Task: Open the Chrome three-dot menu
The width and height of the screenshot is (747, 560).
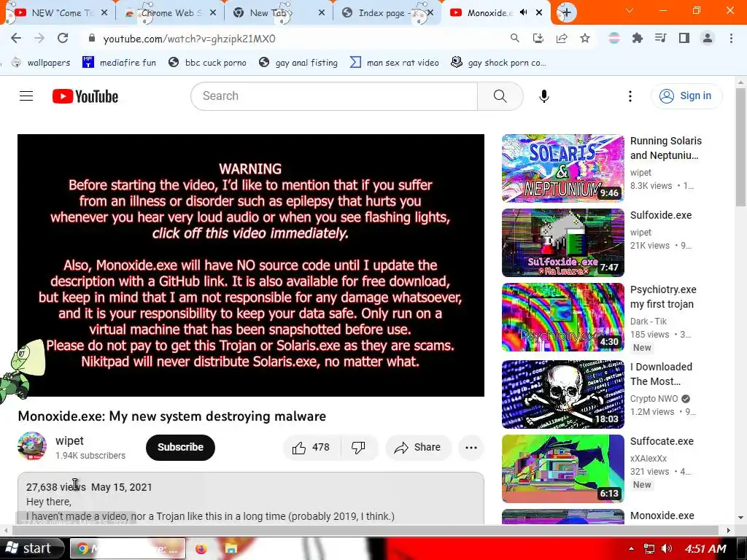Action: click(x=731, y=38)
